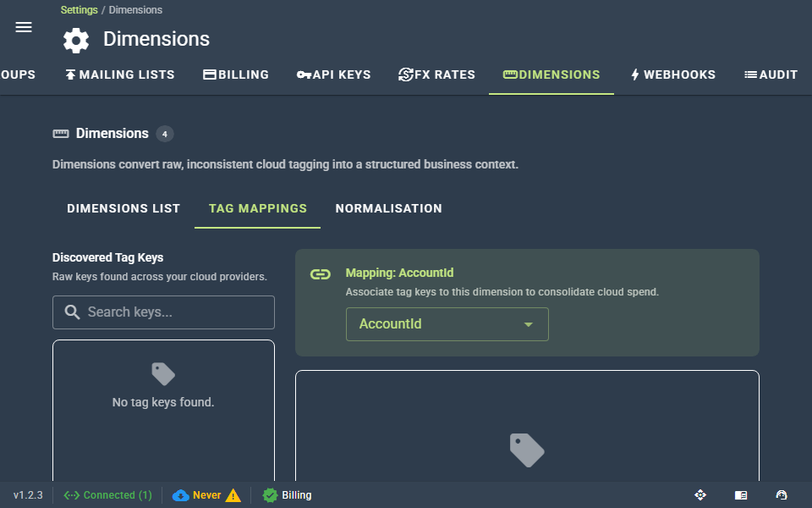
Task: Open the Billing tab
Action: point(236,75)
